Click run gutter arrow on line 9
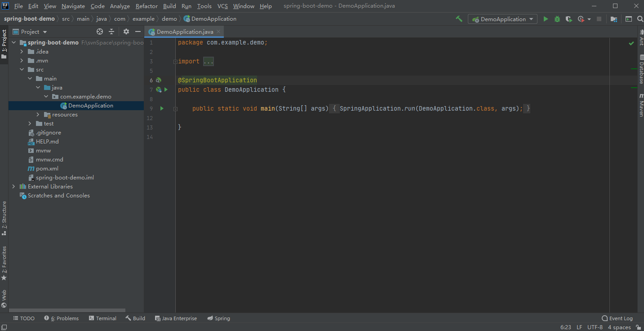 pyautogui.click(x=162, y=108)
